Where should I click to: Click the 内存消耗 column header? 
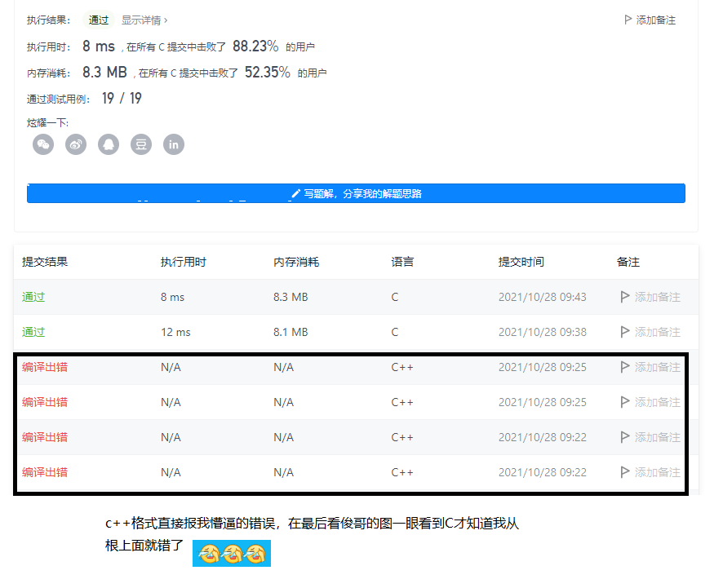pyautogui.click(x=296, y=262)
